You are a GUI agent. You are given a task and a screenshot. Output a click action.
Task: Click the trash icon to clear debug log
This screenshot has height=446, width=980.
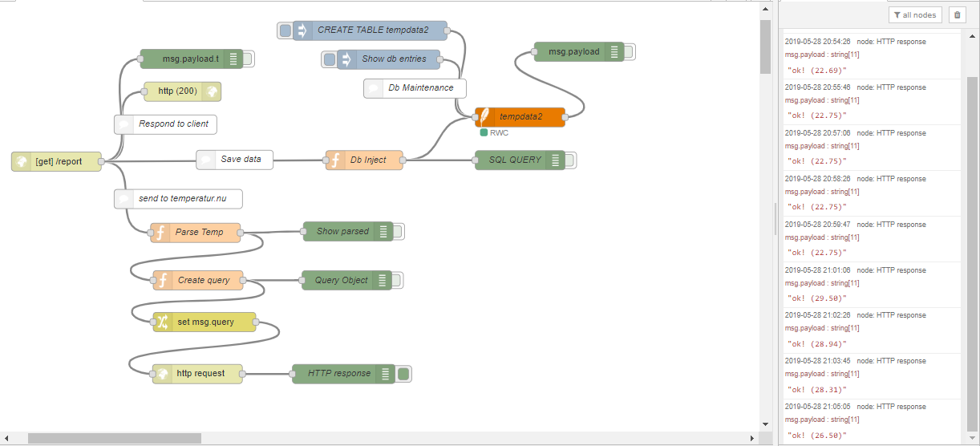point(956,14)
